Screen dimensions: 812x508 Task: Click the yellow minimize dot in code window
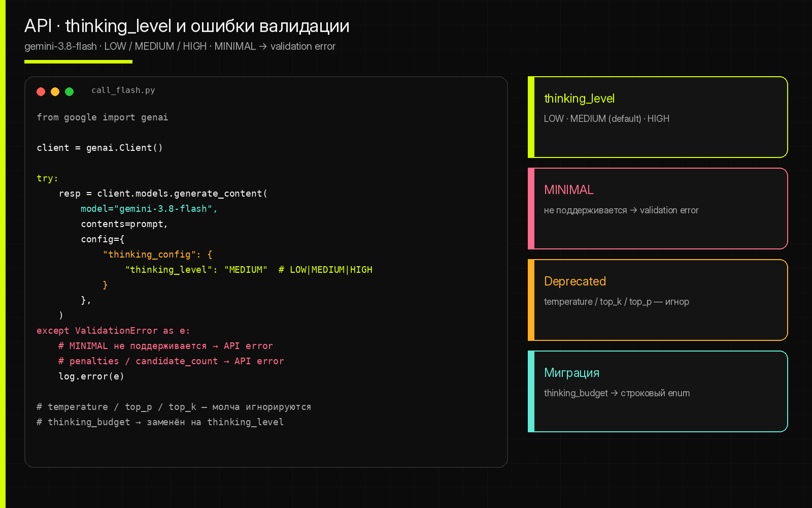click(55, 91)
